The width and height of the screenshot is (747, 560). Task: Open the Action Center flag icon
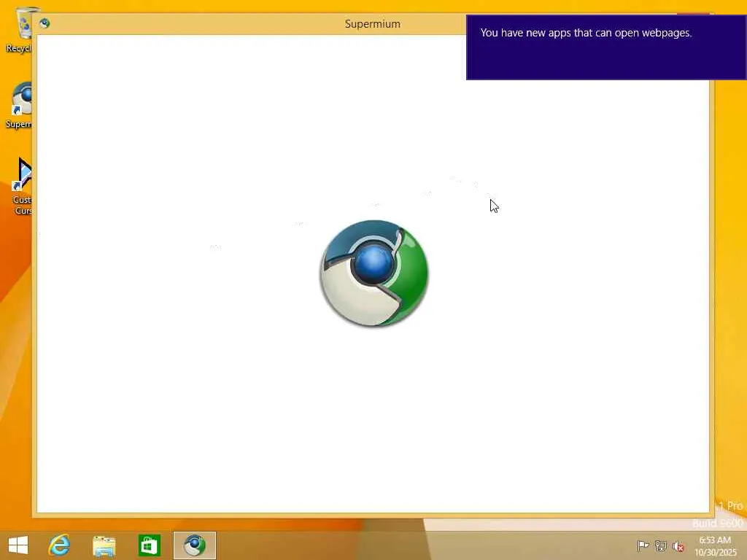pyautogui.click(x=643, y=545)
